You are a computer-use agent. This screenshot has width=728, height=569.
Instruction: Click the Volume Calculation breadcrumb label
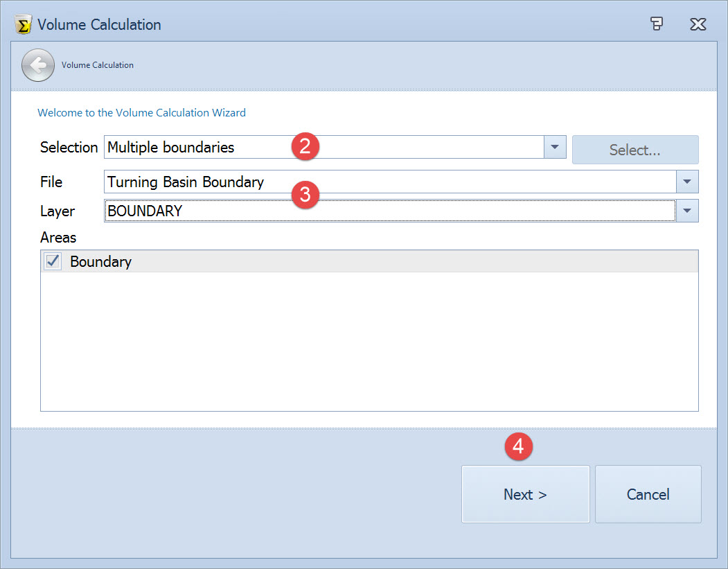tap(98, 65)
